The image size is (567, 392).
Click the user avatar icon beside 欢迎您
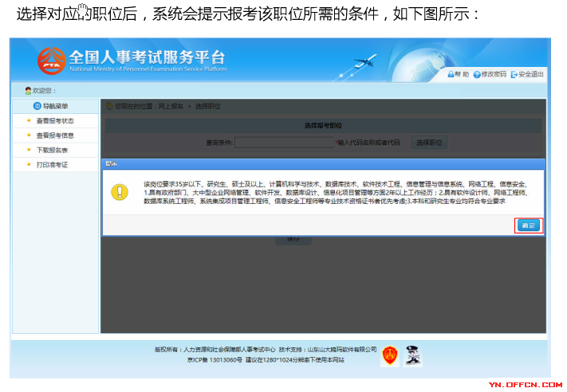(x=28, y=90)
